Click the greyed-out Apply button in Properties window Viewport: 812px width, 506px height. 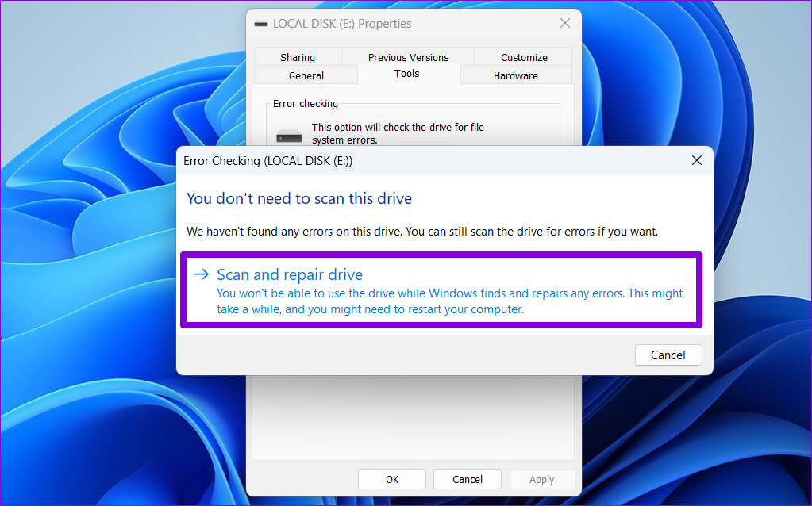(541, 479)
